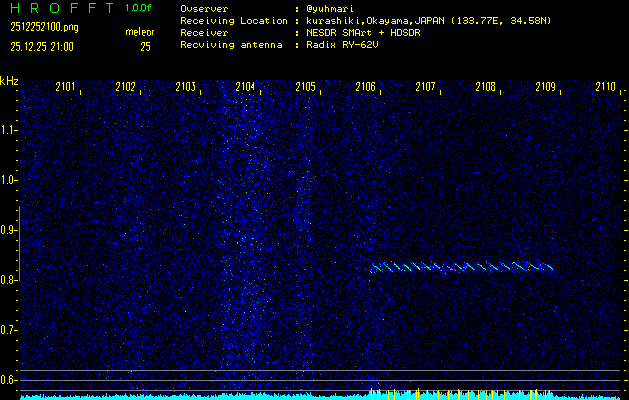Click the cyan signal level strip at bottom
Screen dimensions: 629x400
pos(320,397)
